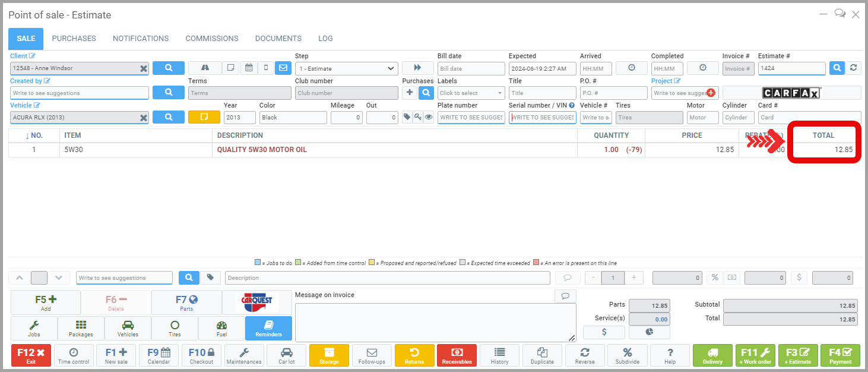Click the CARFAX logo button
868x372 pixels.
(x=791, y=93)
